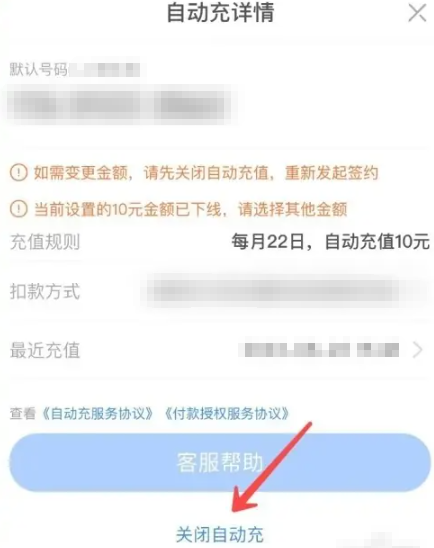The width and height of the screenshot is (434, 548).
Task: Click the blurred recent recharge date
Action: (x=321, y=350)
